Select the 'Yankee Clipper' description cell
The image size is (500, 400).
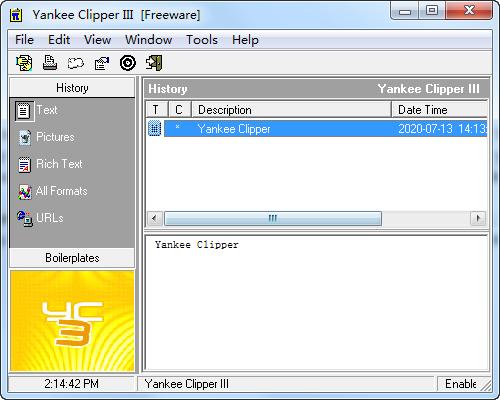click(234, 129)
